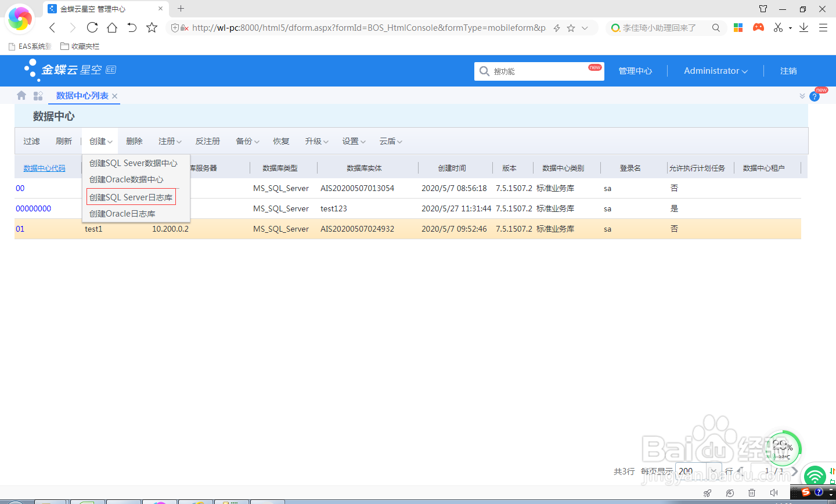Expand the Administrator dropdown

(x=715, y=70)
